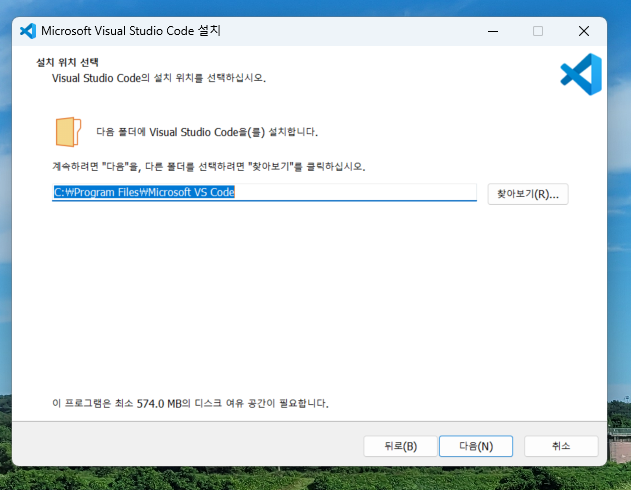
Task: Cancel setup using the 취소 button
Action: pos(561,446)
